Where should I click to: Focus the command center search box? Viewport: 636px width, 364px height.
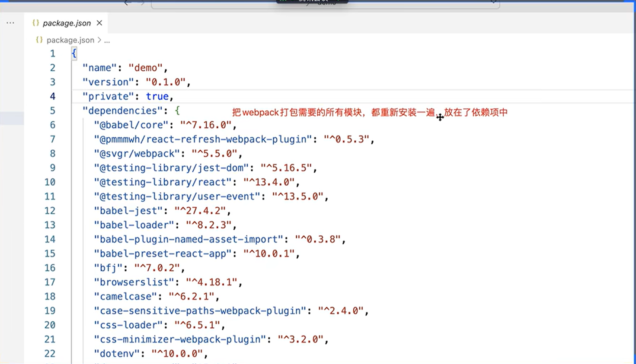[x=325, y=4]
